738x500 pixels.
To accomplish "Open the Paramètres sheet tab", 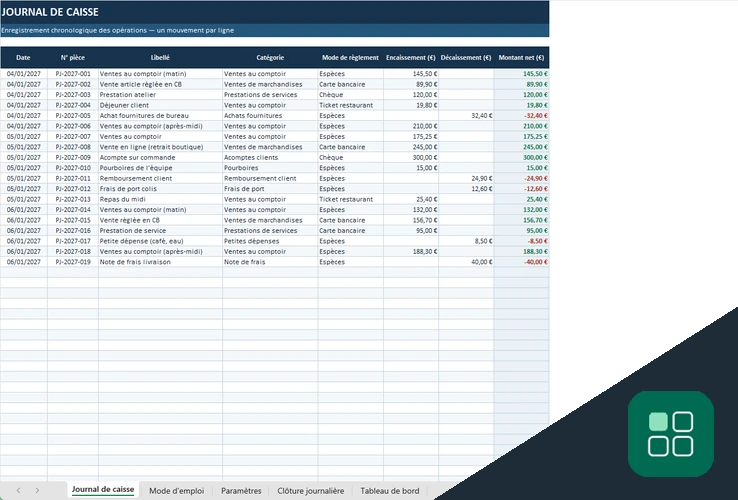I will coord(241,491).
